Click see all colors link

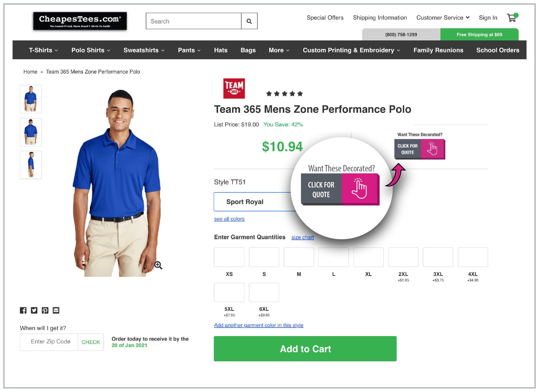point(229,219)
